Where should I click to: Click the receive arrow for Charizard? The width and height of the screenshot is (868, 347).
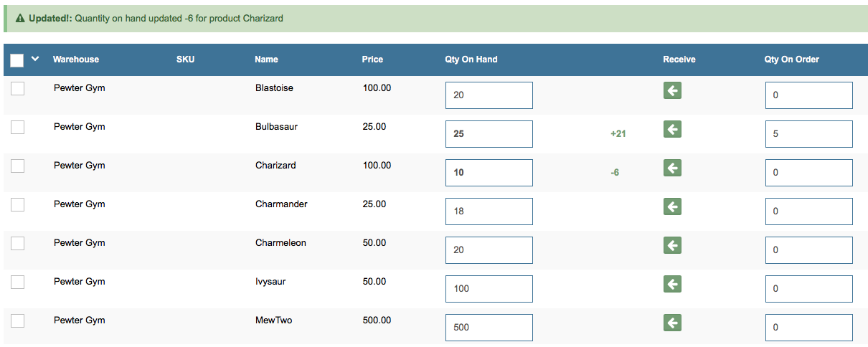672,168
